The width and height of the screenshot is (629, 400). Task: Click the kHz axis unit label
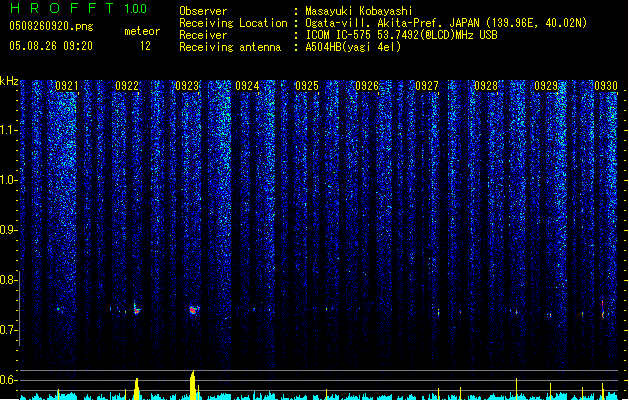point(9,81)
